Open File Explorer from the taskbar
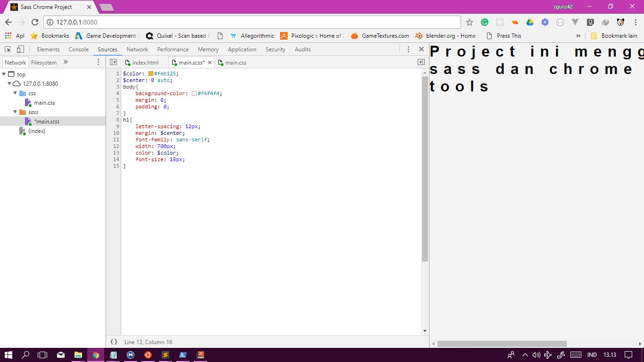 click(x=78, y=355)
